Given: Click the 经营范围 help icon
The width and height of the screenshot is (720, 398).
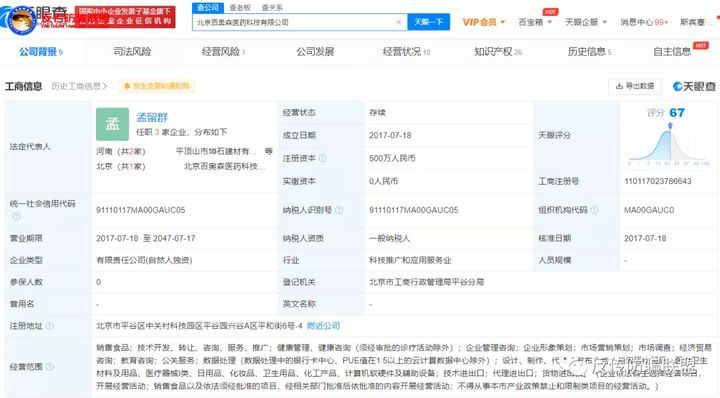Looking at the screenshot, I should 50,367.
